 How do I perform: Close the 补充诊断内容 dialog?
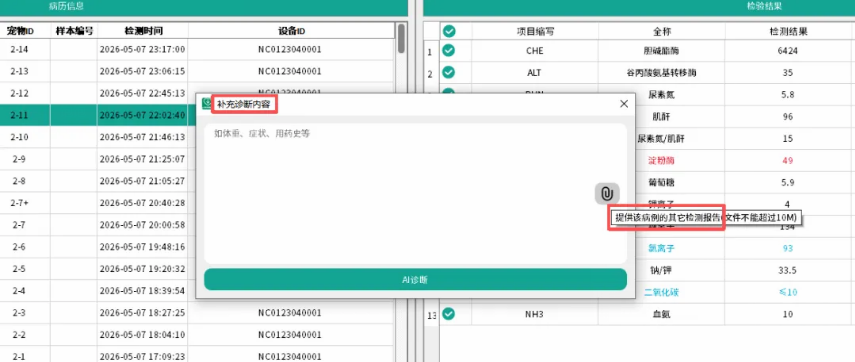[x=624, y=104]
